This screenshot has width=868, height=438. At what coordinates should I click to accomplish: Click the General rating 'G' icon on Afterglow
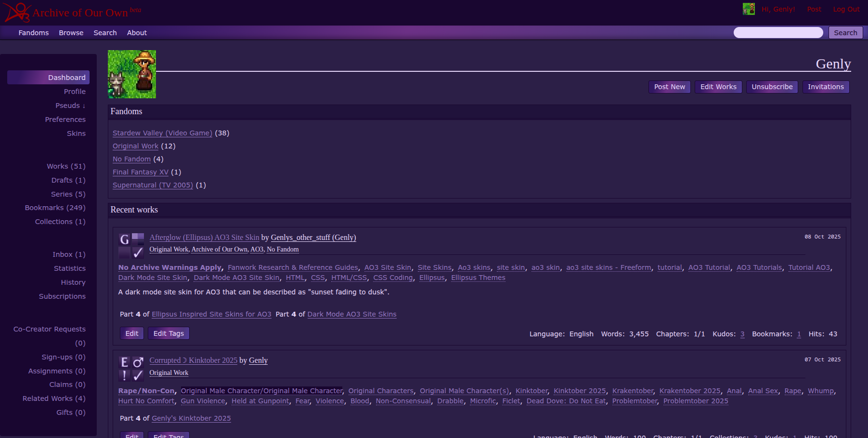point(125,239)
